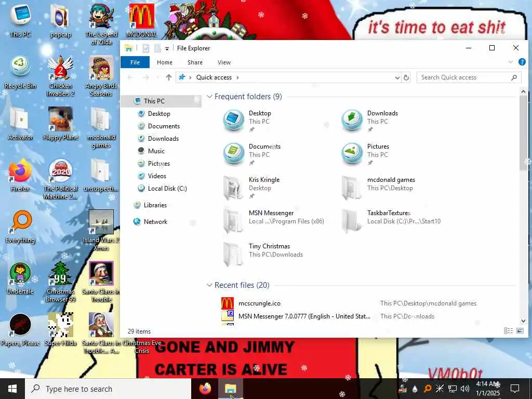Viewport: 532px width, 399px height.
Task: Select the Tiny Christmas frequent folder
Action: tap(263, 255)
